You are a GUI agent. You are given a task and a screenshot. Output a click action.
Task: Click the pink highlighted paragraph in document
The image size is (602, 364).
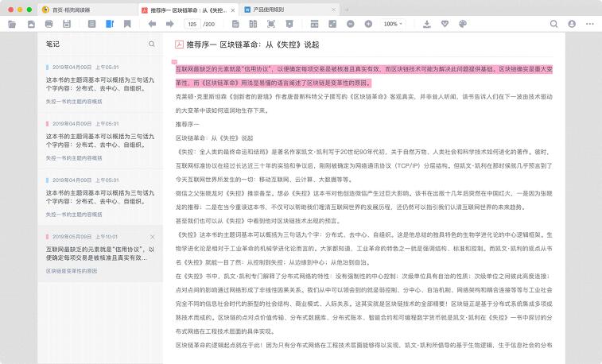tap(364, 76)
